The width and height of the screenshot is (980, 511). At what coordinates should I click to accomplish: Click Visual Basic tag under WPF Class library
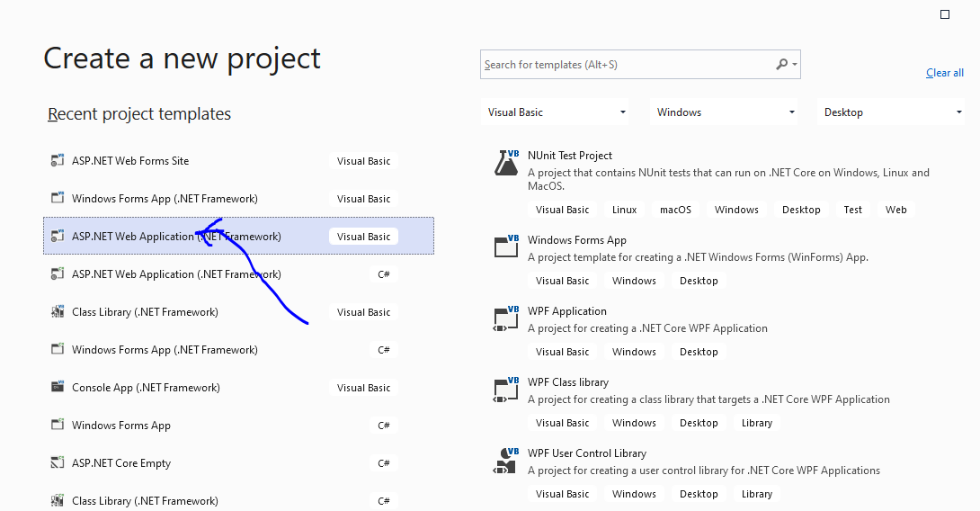pyautogui.click(x=562, y=423)
